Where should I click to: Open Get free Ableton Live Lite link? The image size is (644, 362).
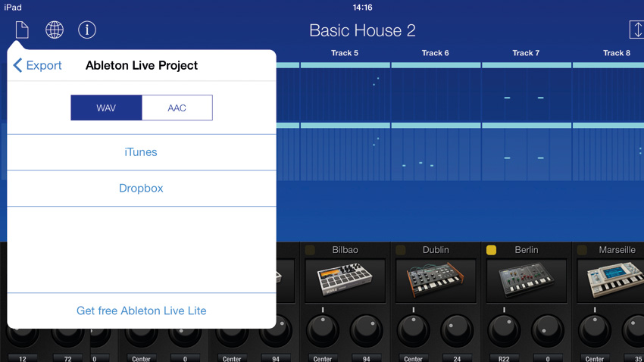[141, 311]
